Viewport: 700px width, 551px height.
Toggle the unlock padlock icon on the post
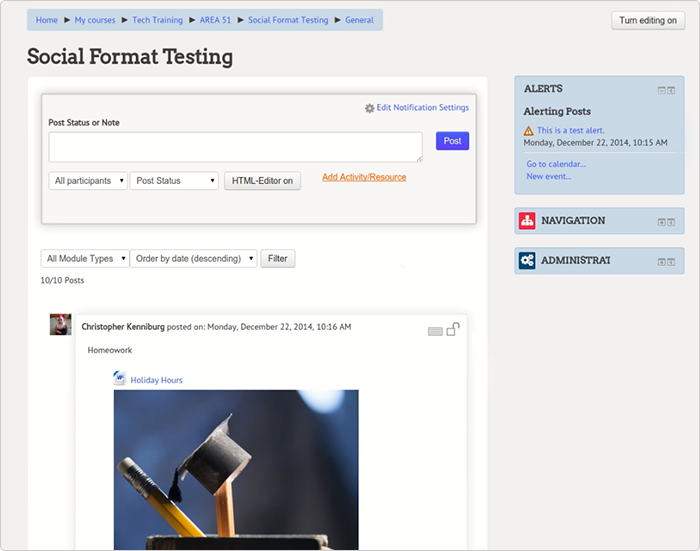(x=453, y=329)
